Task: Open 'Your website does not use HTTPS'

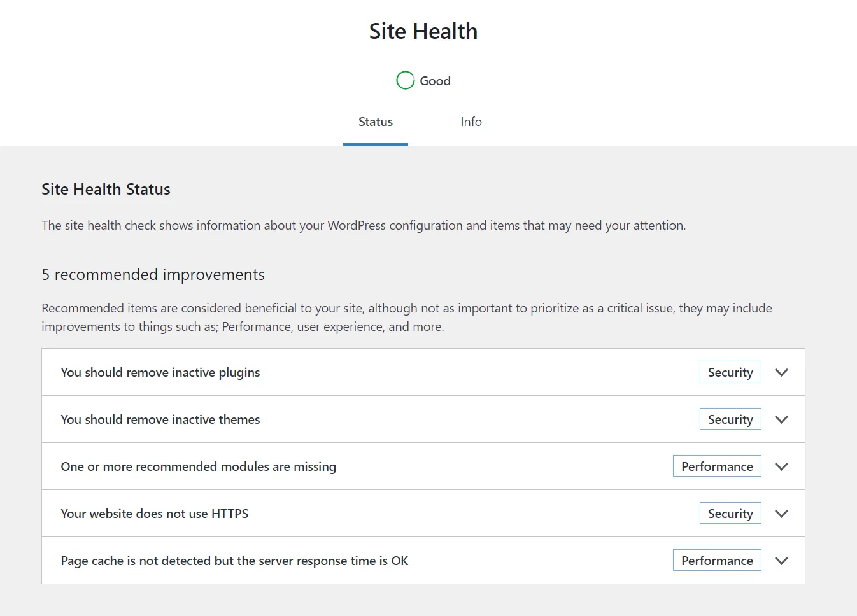Action: pyautogui.click(x=155, y=514)
